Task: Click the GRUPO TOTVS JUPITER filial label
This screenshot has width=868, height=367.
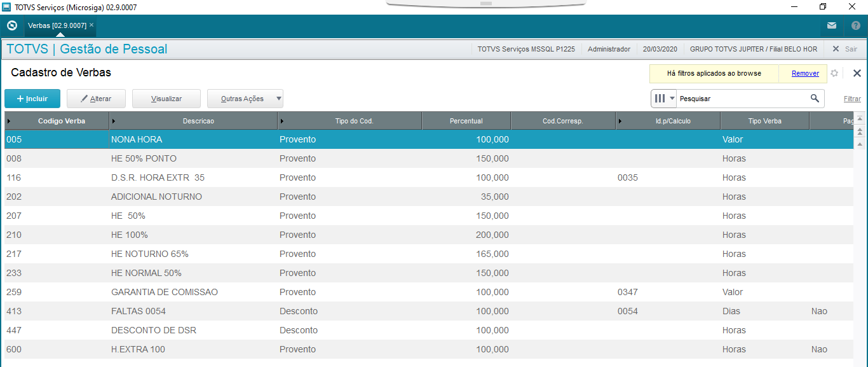Action: [x=753, y=49]
